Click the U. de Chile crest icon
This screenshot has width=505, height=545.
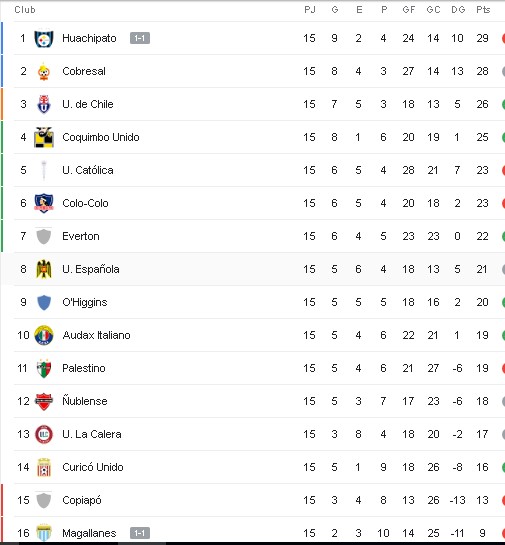[44, 104]
